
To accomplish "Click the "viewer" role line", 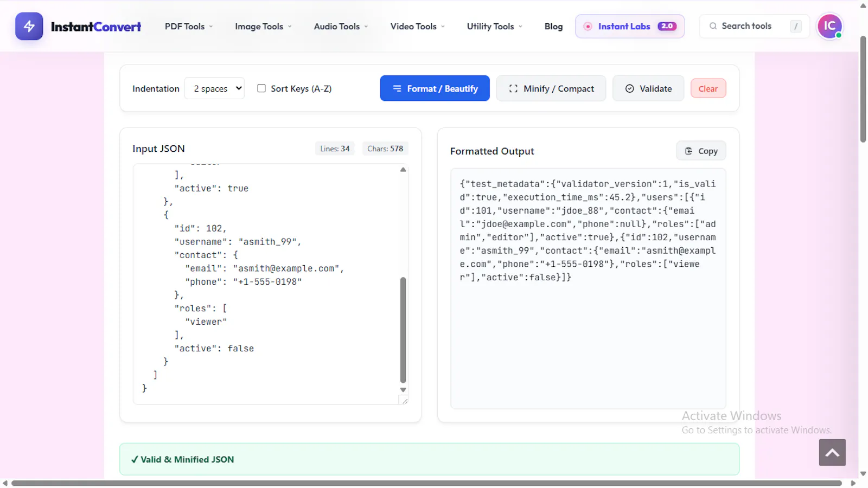I will coord(206,322).
